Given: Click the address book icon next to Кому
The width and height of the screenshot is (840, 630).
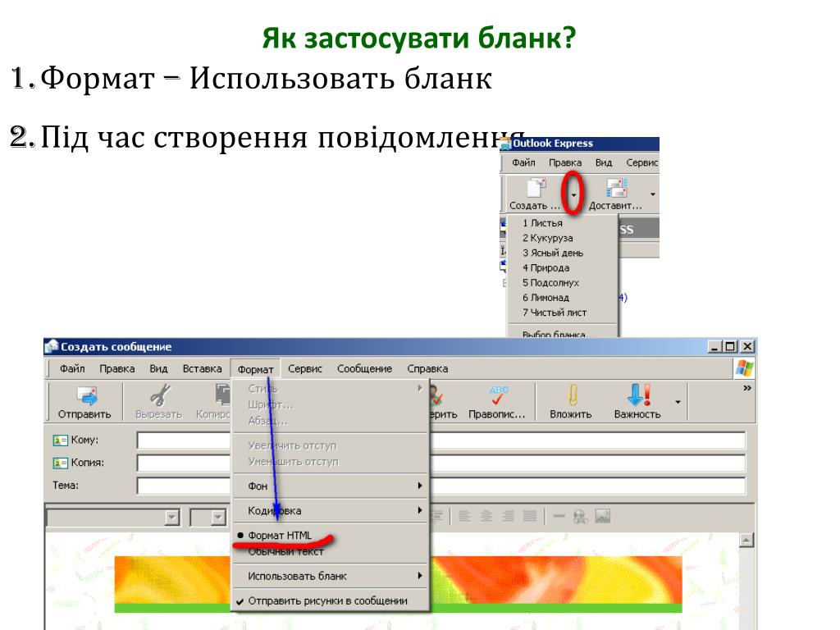Looking at the screenshot, I should [x=60, y=441].
